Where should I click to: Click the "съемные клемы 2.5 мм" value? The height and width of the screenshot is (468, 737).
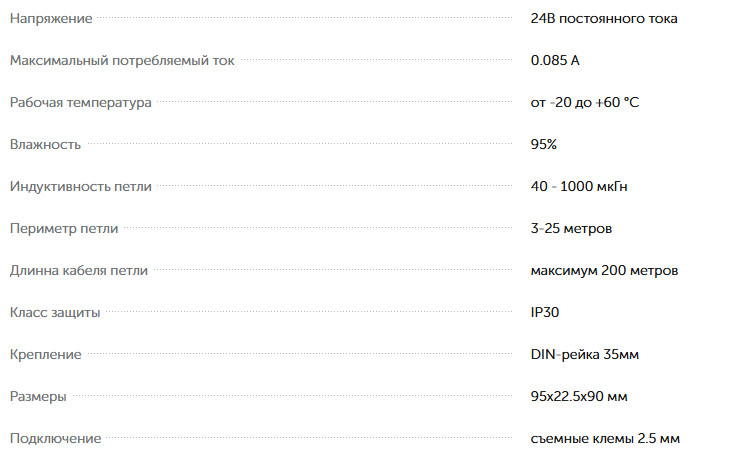point(606,439)
